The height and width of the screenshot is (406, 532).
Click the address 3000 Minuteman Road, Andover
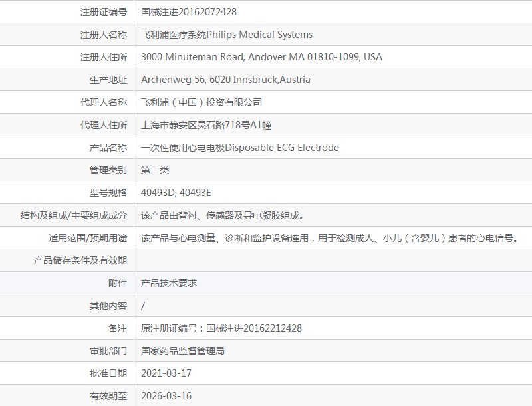tap(261, 57)
